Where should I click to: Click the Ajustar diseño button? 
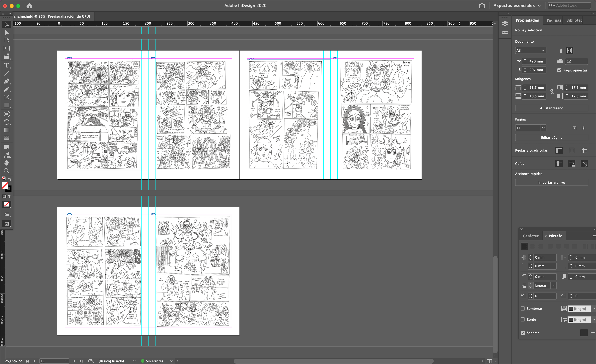(551, 108)
